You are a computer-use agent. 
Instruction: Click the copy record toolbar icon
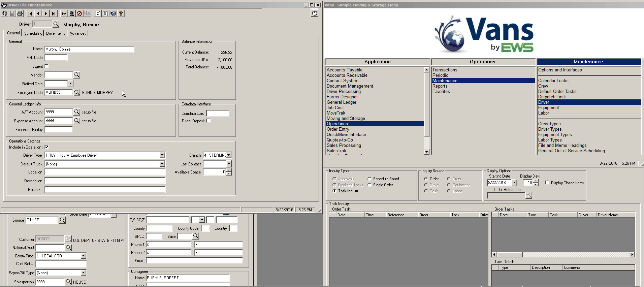pyautogui.click(x=87, y=13)
